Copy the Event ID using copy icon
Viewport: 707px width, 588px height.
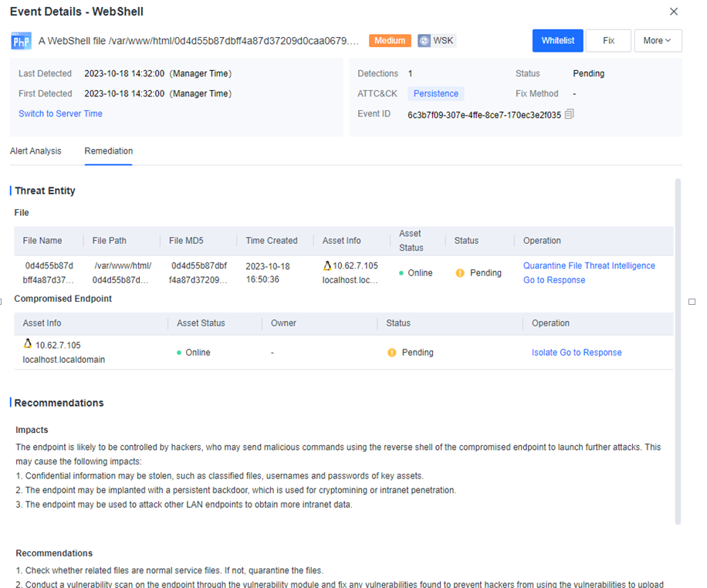570,114
